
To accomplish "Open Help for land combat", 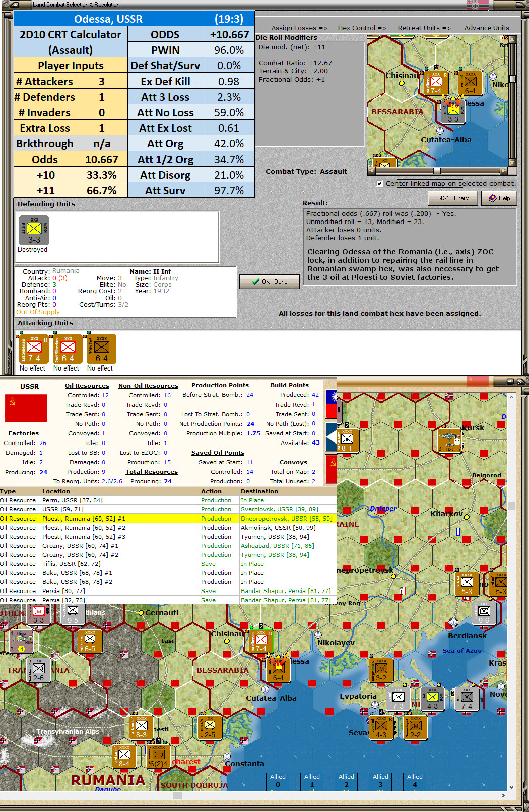I will 499,198.
